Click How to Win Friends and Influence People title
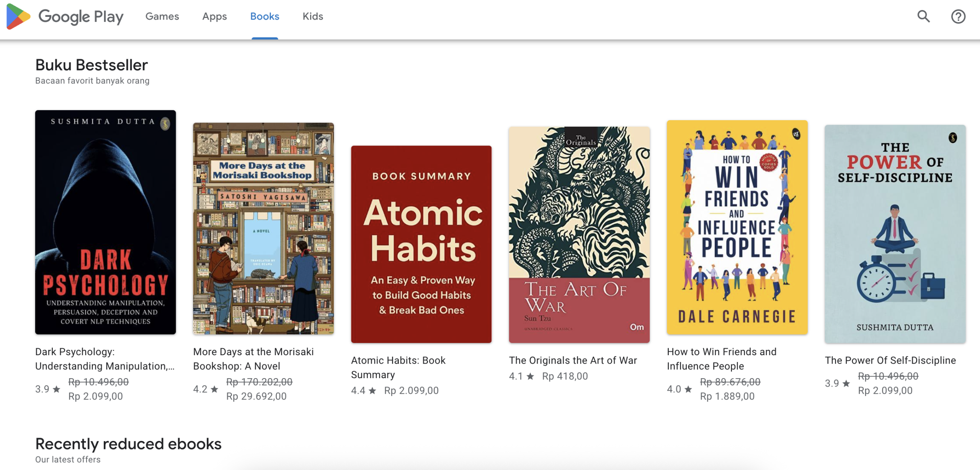This screenshot has height=470, width=980. coord(722,359)
